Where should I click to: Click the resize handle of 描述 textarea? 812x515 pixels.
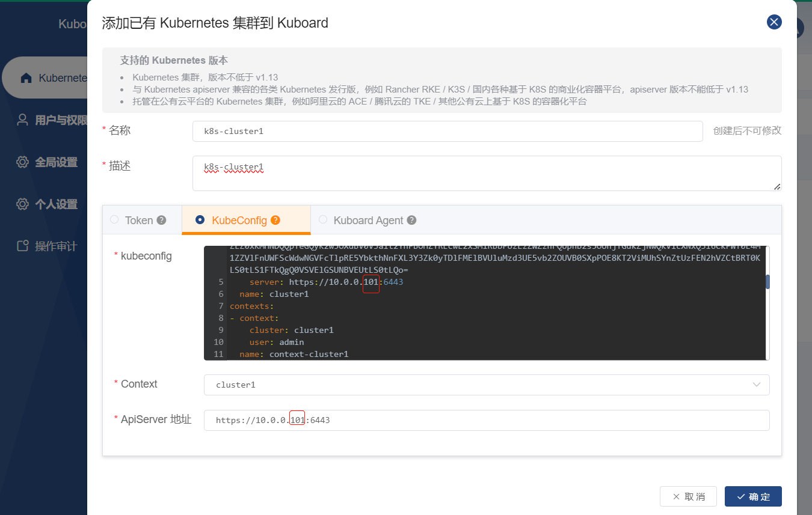(778, 187)
